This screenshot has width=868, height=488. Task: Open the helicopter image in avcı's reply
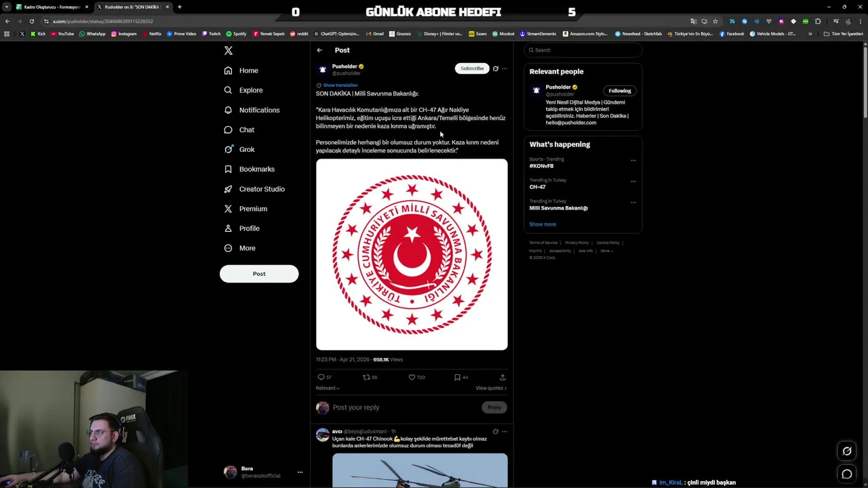(x=420, y=470)
